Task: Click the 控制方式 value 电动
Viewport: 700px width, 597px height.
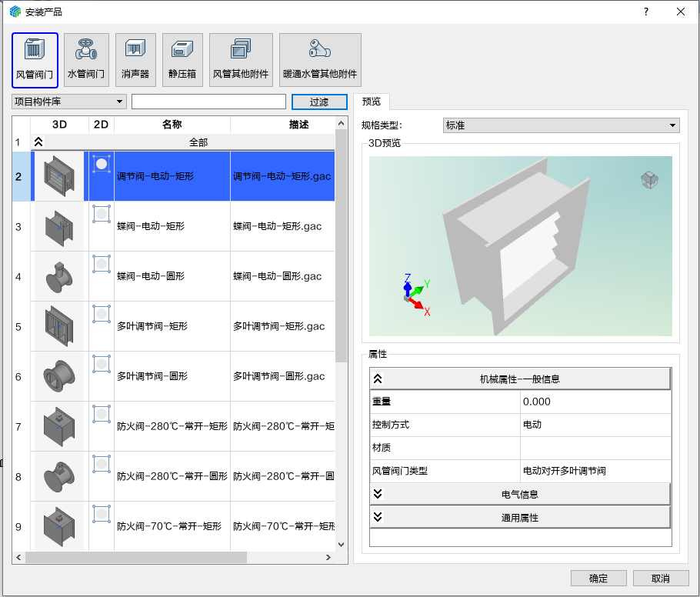Action: coord(595,425)
